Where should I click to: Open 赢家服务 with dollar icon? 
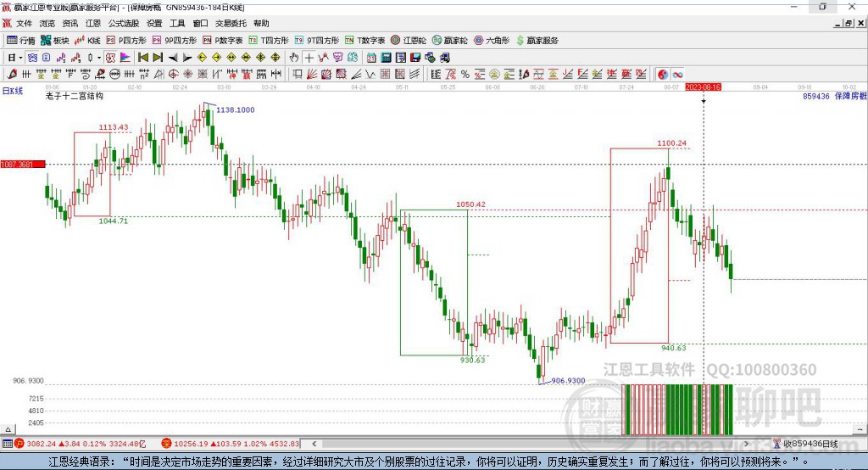point(537,41)
